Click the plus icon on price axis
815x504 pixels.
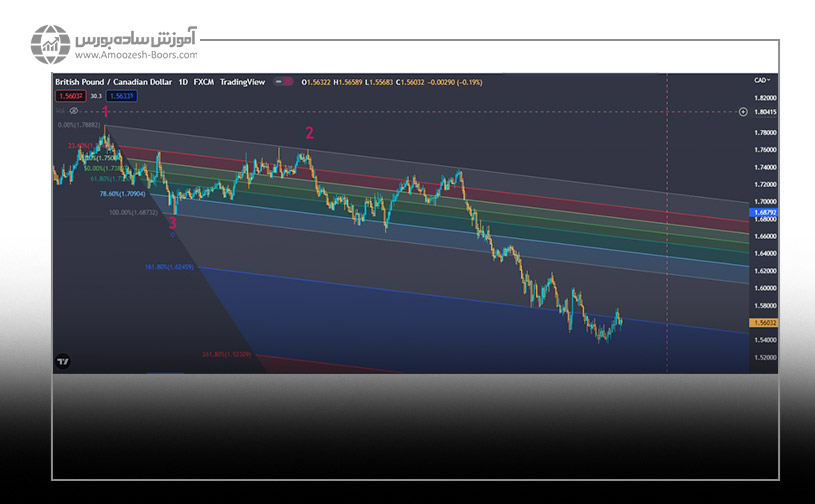pos(742,112)
